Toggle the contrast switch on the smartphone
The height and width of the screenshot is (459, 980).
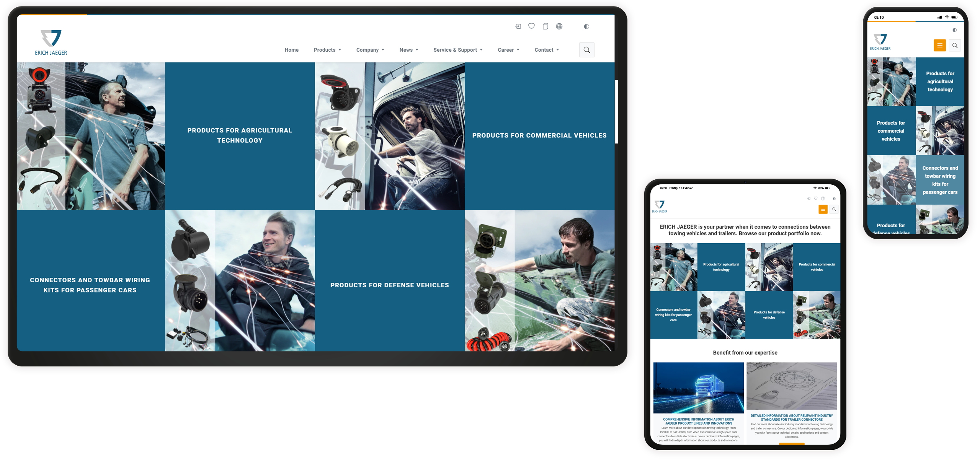tap(954, 30)
